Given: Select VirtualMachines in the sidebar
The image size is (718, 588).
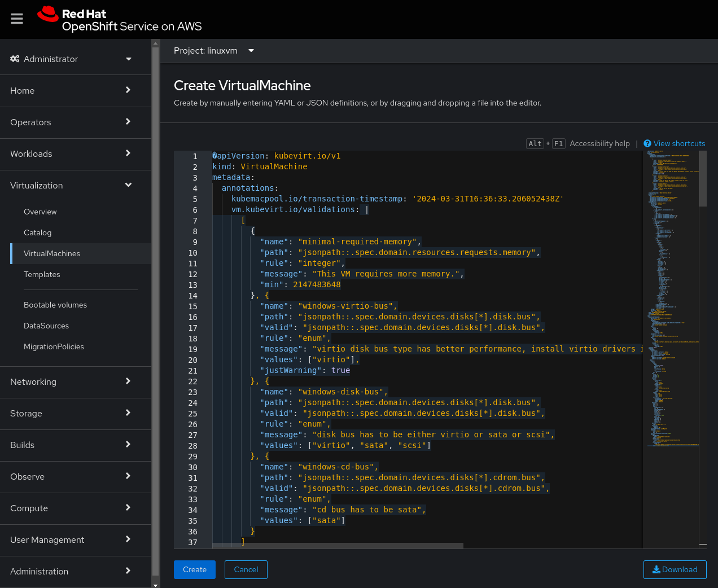Looking at the screenshot, I should coord(81,253).
